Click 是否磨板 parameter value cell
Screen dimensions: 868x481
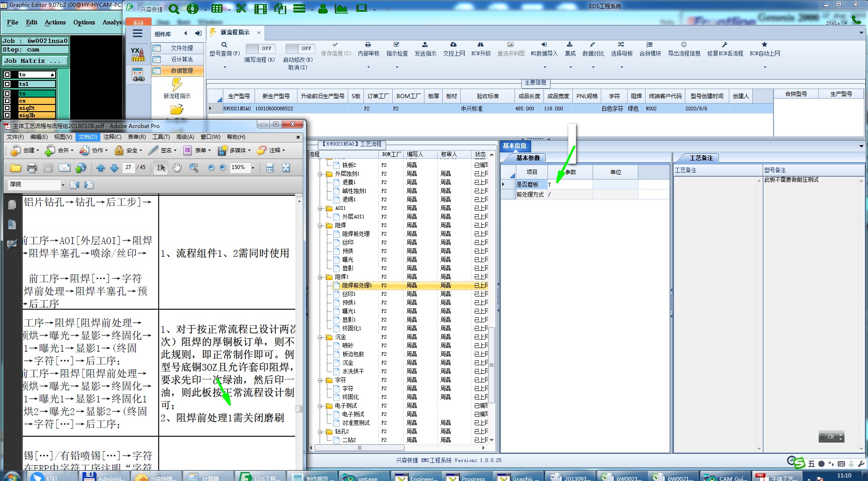570,184
